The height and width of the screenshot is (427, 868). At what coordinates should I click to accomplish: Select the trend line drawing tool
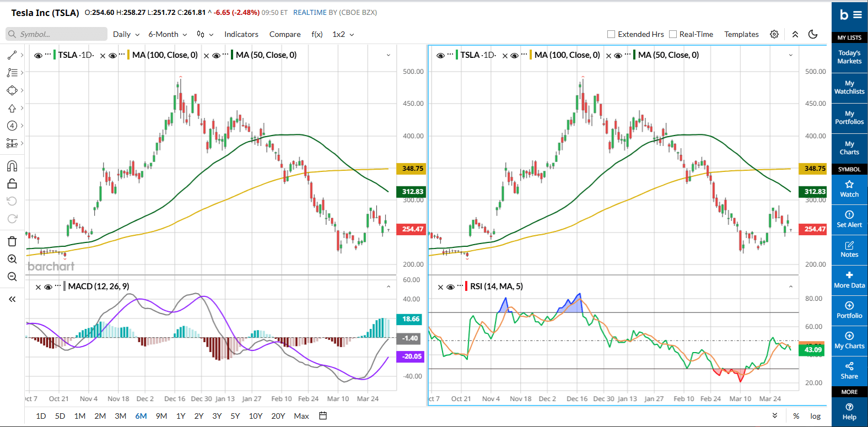12,55
